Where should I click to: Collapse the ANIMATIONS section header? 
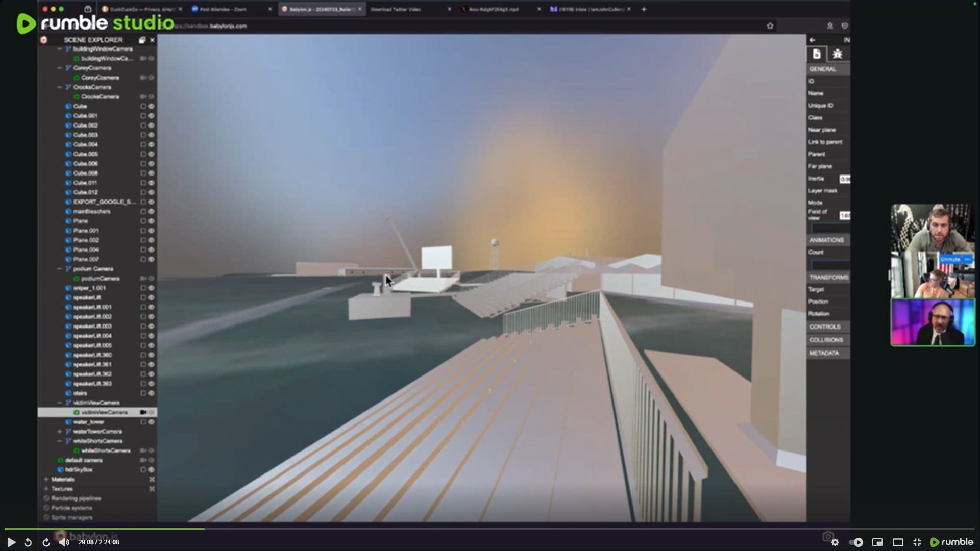click(828, 240)
